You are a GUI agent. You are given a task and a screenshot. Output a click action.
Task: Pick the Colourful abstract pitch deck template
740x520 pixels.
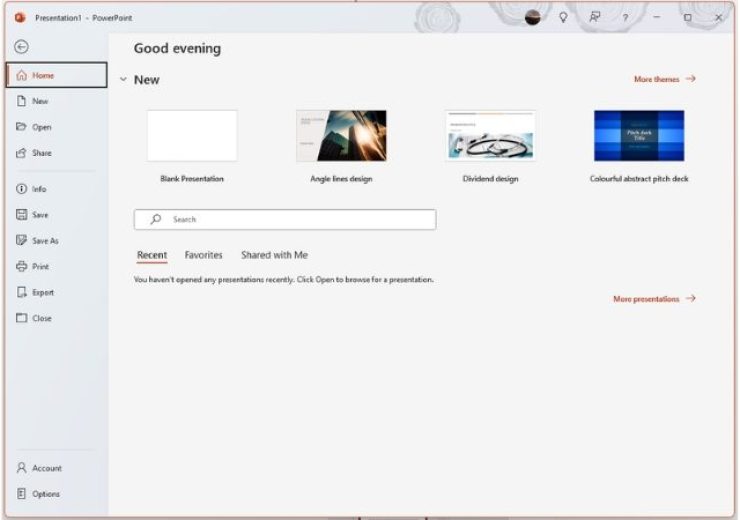click(x=639, y=136)
